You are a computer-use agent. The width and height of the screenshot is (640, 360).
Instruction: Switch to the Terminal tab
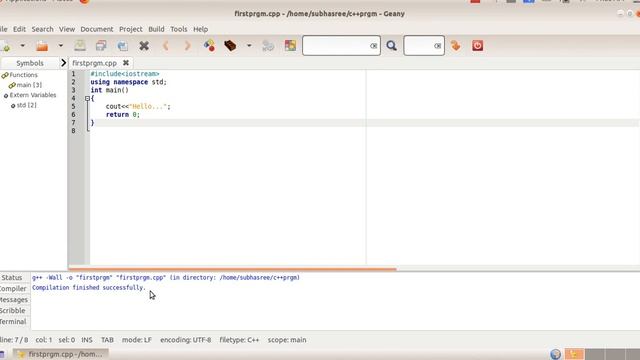[x=13, y=322]
